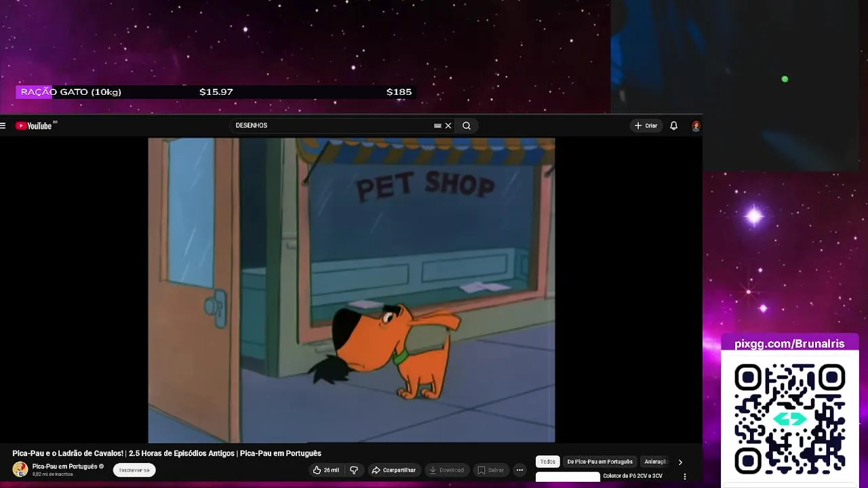Open the three-dot more actions menu
This screenshot has width=868, height=488.
pos(519,470)
